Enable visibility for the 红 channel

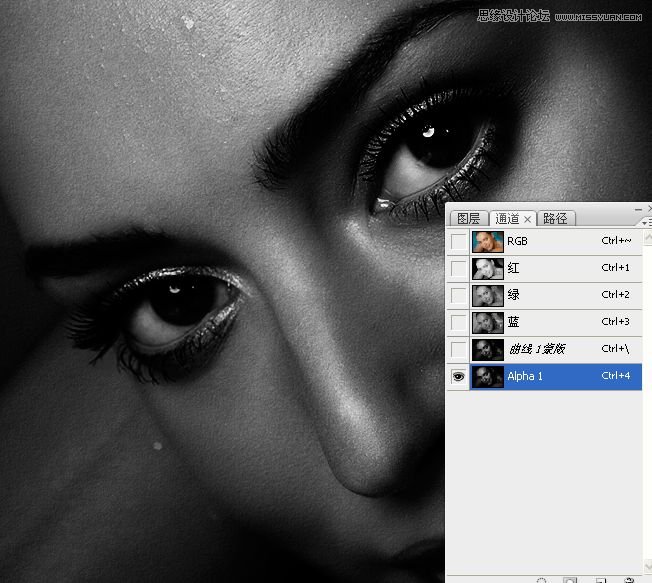[x=458, y=268]
